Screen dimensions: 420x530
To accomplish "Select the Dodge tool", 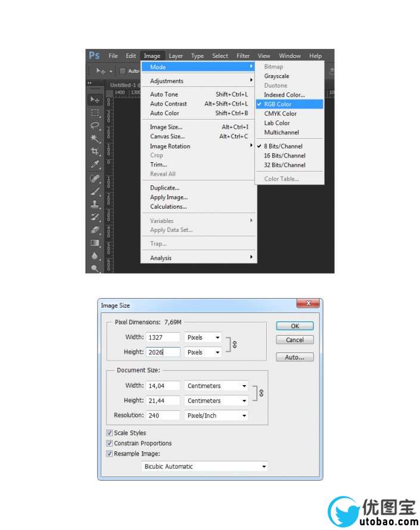I will (95, 268).
